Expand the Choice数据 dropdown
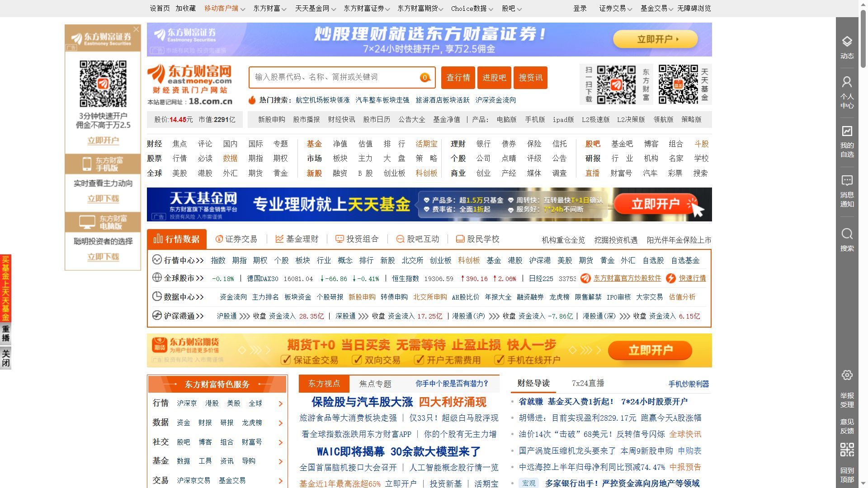The image size is (868, 488). pyautogui.click(x=471, y=8)
